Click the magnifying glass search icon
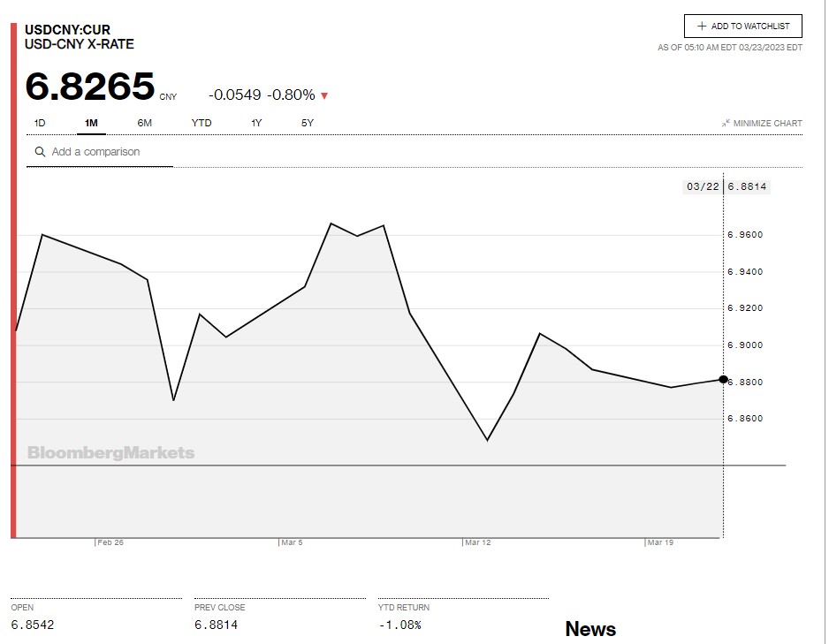Screen dimensions: 829x644 [x=40, y=152]
